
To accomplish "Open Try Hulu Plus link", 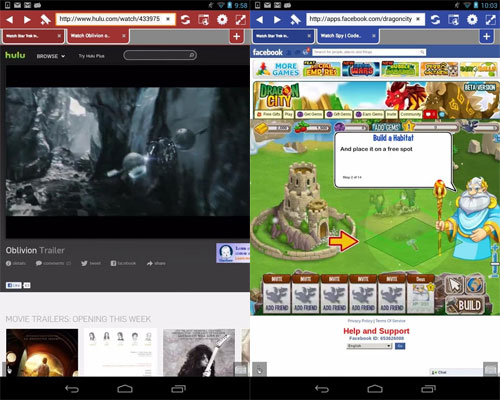I will (x=91, y=56).
